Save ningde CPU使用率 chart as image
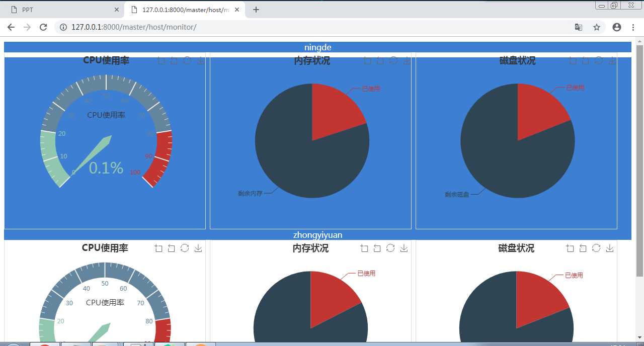644x346 pixels. coord(201,60)
